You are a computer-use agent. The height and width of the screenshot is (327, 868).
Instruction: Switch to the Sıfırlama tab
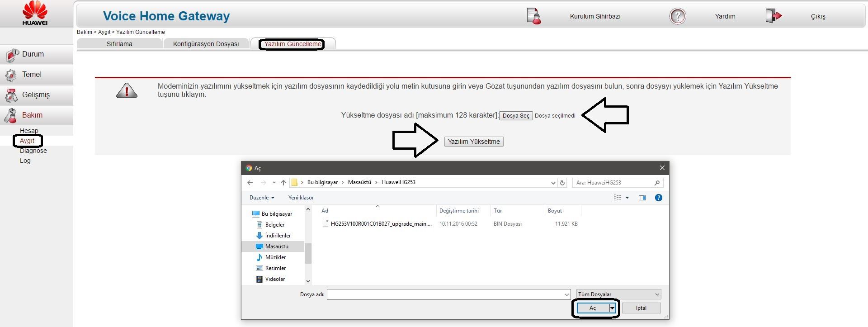point(119,44)
